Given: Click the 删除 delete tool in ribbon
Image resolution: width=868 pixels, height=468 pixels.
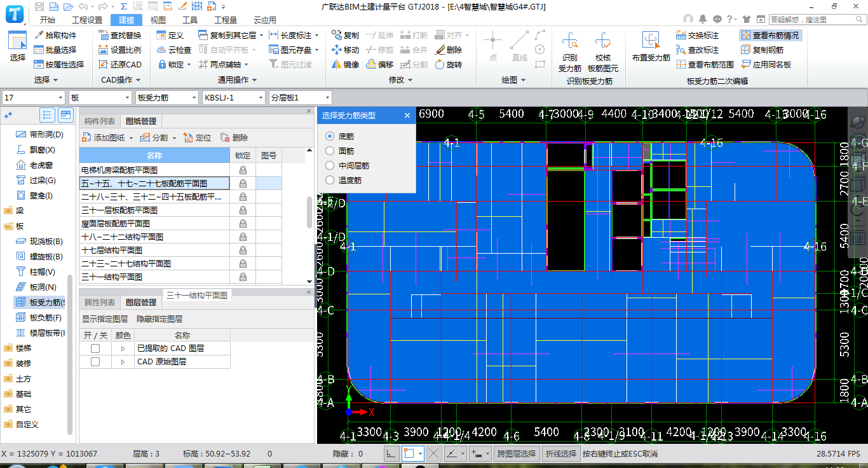Looking at the screenshot, I should [449, 50].
